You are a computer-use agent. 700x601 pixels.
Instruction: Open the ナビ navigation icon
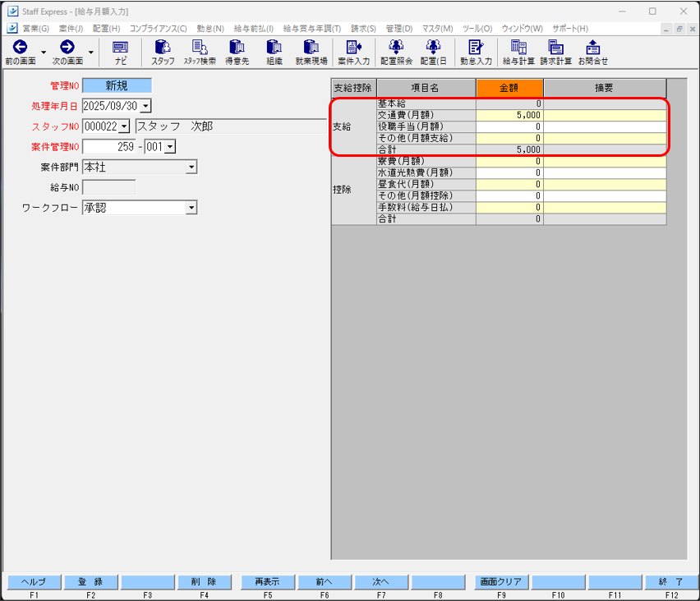click(x=120, y=52)
